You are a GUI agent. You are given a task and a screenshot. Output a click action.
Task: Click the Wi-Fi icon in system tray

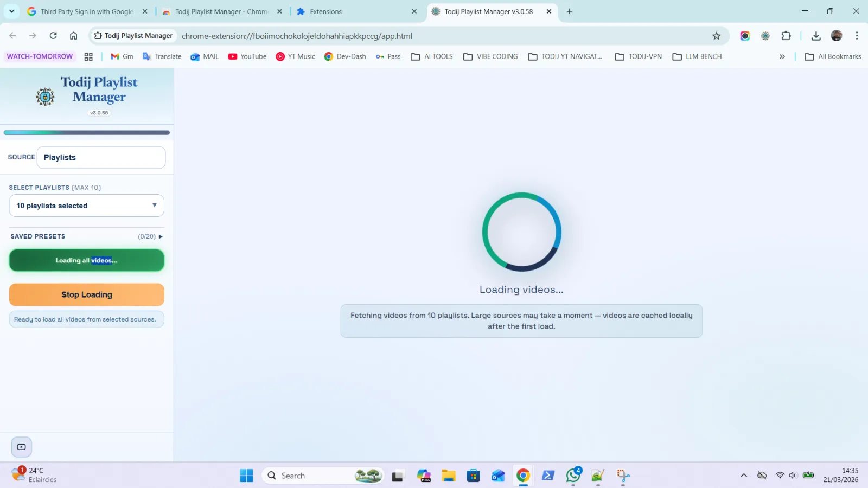[x=780, y=476]
